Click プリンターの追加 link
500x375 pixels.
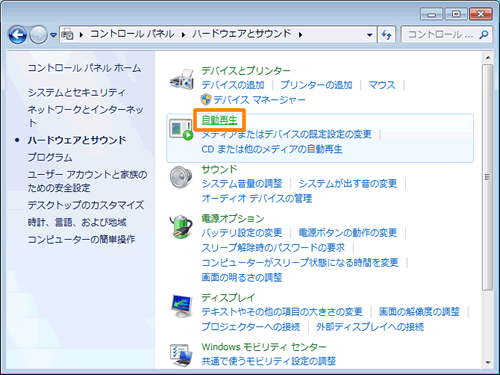[316, 85]
